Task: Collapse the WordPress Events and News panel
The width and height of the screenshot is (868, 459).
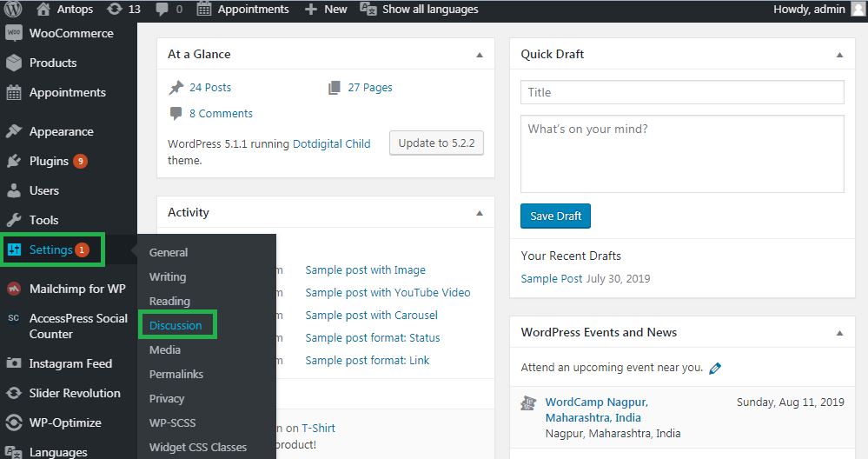Action: pos(840,333)
